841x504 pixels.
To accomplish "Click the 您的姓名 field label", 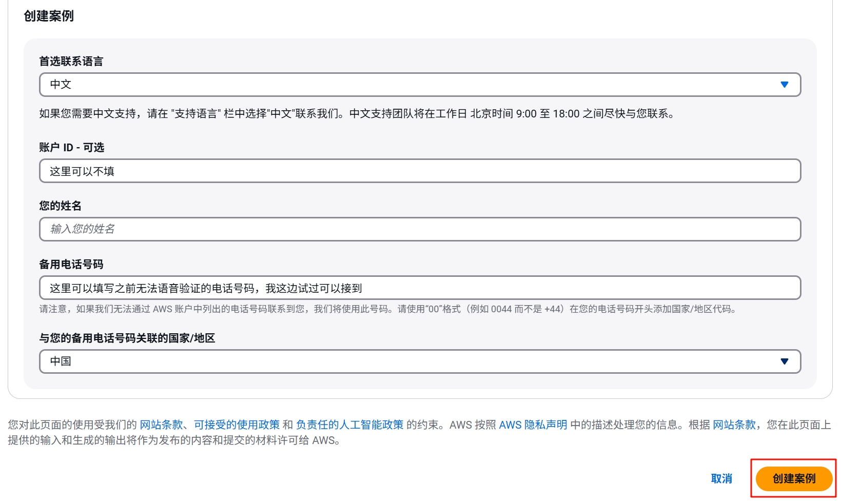I will coord(60,206).
